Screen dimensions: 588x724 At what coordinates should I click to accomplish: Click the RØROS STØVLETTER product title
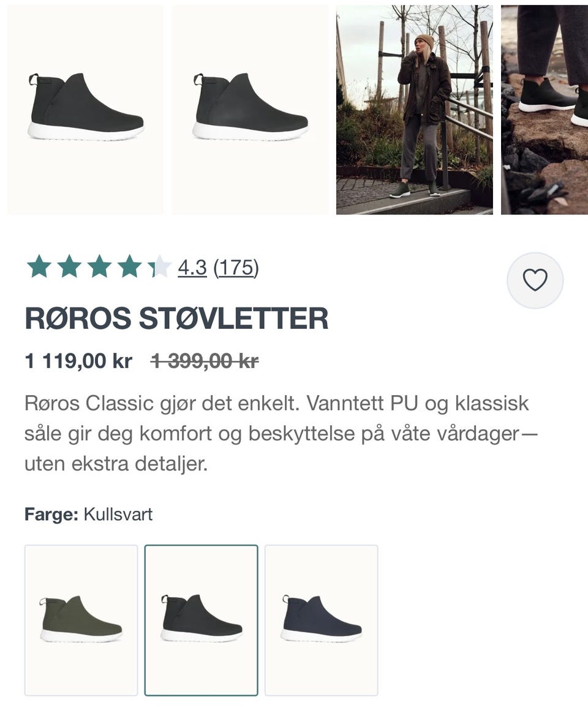tap(176, 318)
